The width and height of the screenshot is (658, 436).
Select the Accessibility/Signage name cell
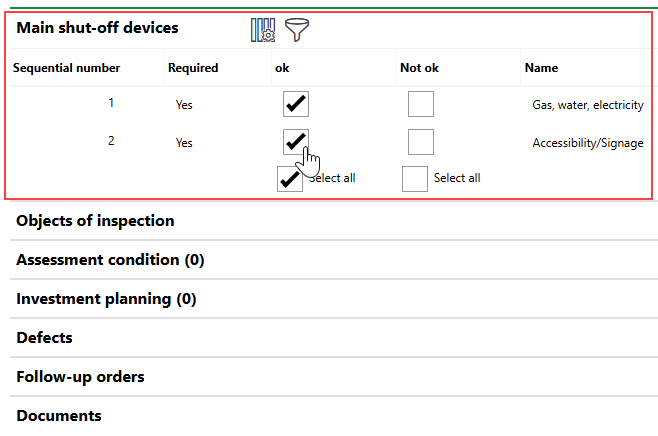click(x=587, y=143)
